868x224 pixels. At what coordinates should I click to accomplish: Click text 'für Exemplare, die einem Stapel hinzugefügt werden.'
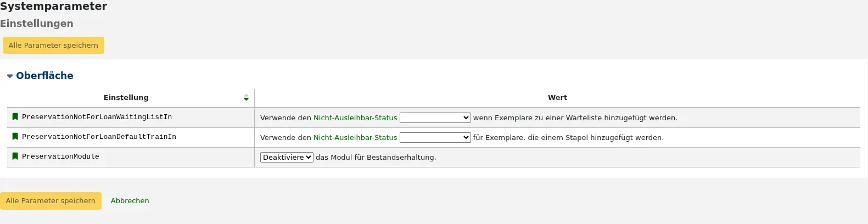[568, 138]
